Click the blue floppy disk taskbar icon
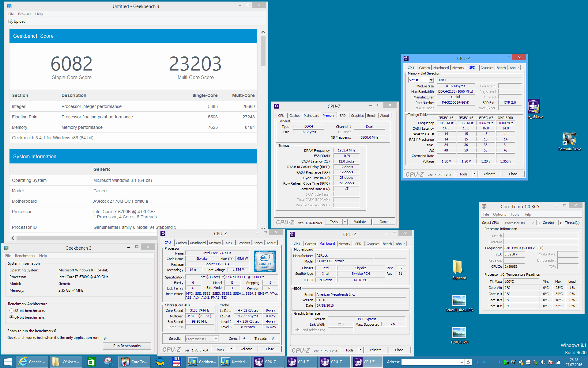This screenshot has height=368, width=588. point(176,362)
